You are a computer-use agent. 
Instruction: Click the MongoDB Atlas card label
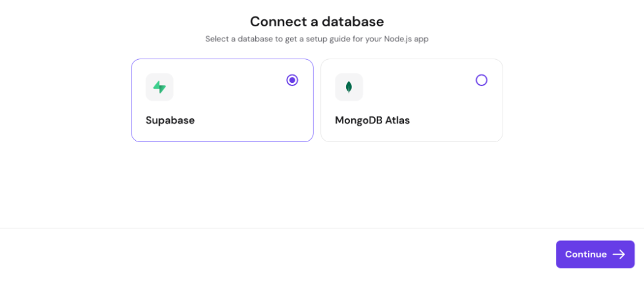[372, 120]
